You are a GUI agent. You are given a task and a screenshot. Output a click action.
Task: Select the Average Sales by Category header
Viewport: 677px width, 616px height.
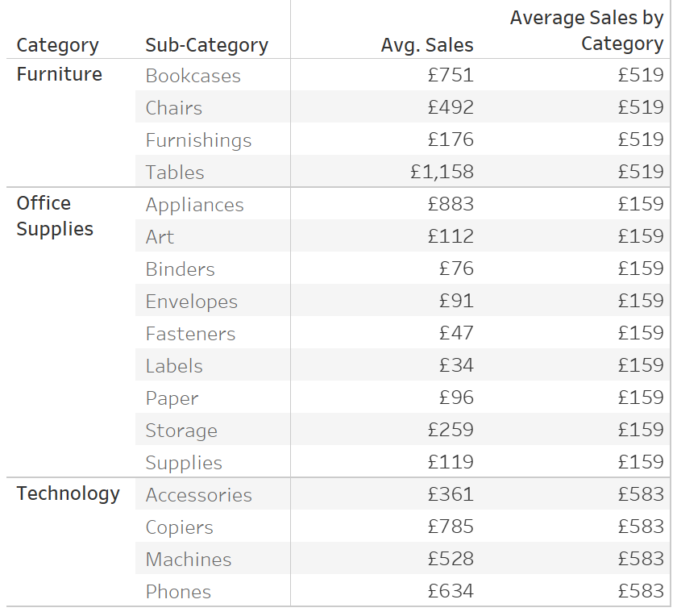[x=586, y=31]
